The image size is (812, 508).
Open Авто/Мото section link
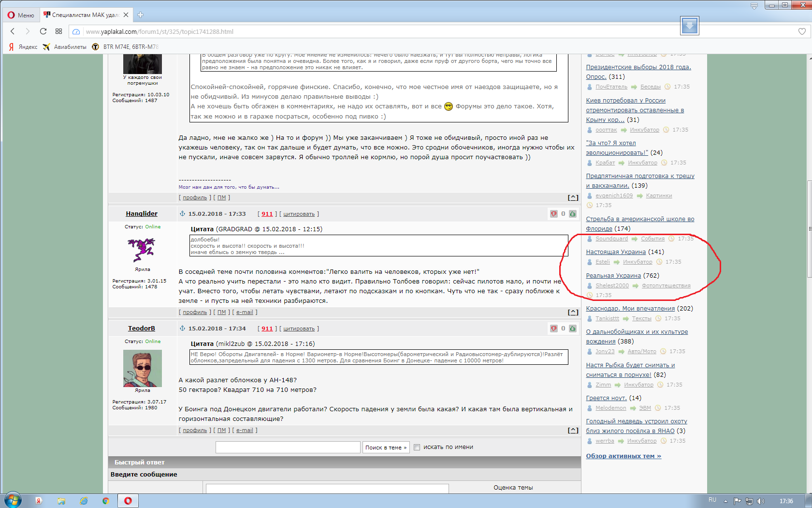coord(642,351)
